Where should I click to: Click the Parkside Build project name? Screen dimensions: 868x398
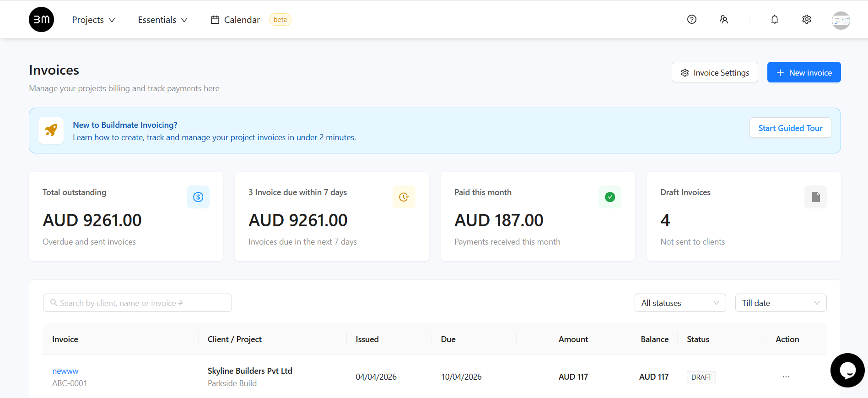tap(232, 383)
